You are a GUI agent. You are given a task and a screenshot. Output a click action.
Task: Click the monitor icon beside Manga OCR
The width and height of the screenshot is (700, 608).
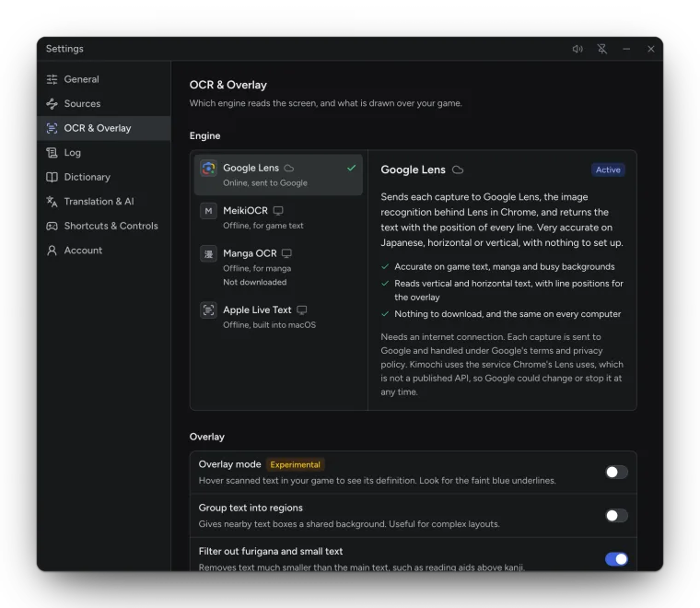pyautogui.click(x=286, y=253)
